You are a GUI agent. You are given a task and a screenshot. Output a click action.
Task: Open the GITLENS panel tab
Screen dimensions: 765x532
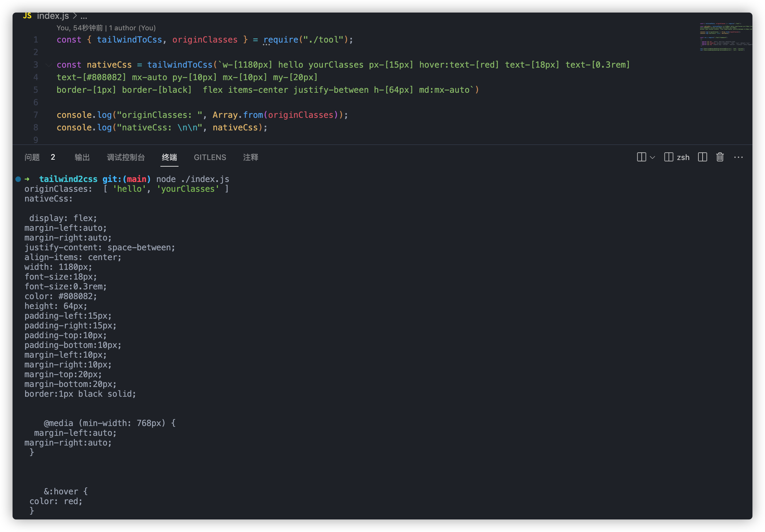coord(210,157)
